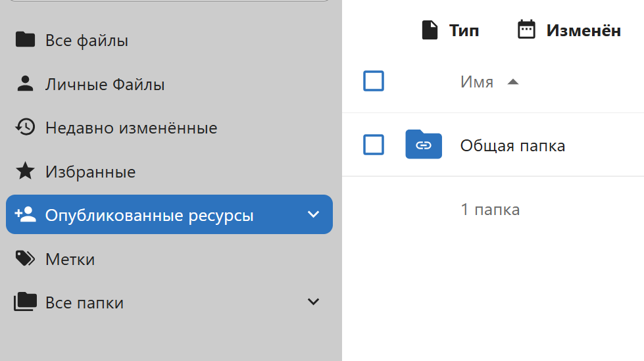644x361 pixels.
Task: Click the star icon for Избранные
Action: point(25,172)
